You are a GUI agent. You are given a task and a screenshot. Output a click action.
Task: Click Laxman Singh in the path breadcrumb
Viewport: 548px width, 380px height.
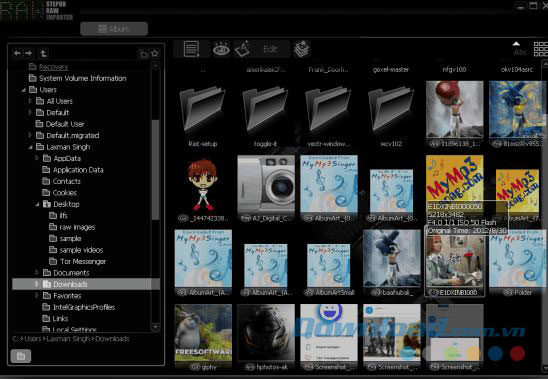click(x=68, y=339)
